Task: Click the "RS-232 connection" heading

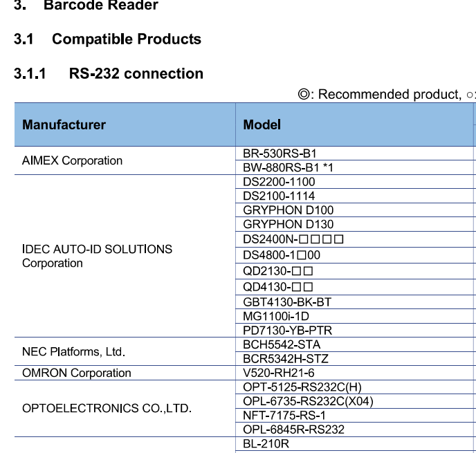Action: point(136,74)
